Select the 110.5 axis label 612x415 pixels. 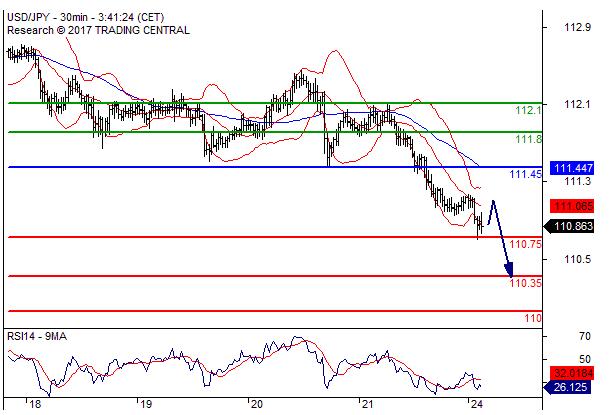click(578, 259)
